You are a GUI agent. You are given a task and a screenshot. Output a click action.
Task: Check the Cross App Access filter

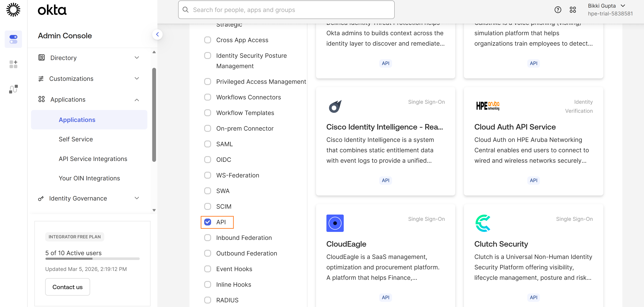pos(207,40)
